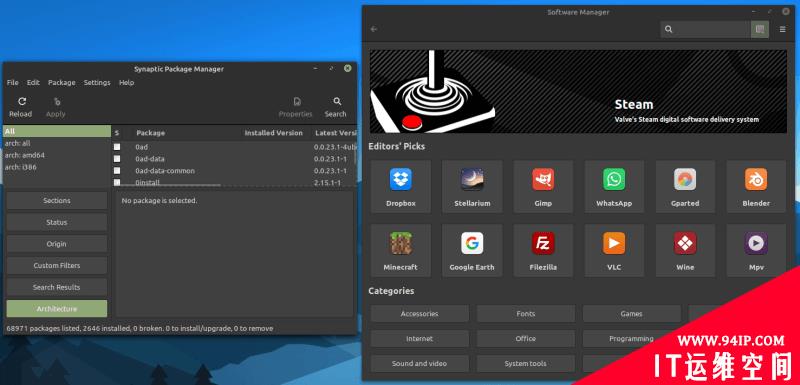Show the Sections filter in Synaptic
Screen dimensions: 800x385
[x=57, y=200]
